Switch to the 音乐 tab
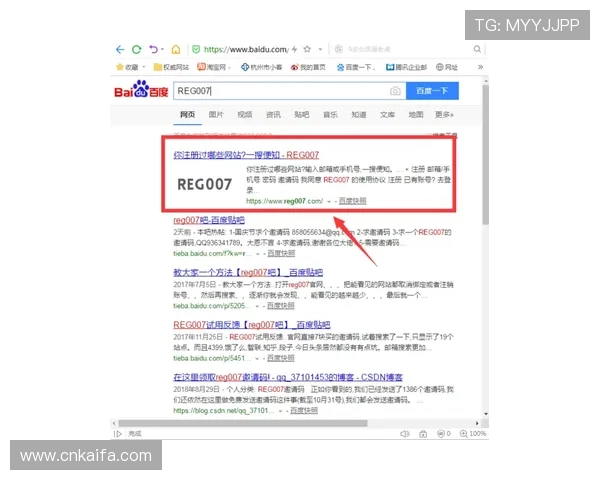Viewport: 600px width, 480px height. coord(330,114)
